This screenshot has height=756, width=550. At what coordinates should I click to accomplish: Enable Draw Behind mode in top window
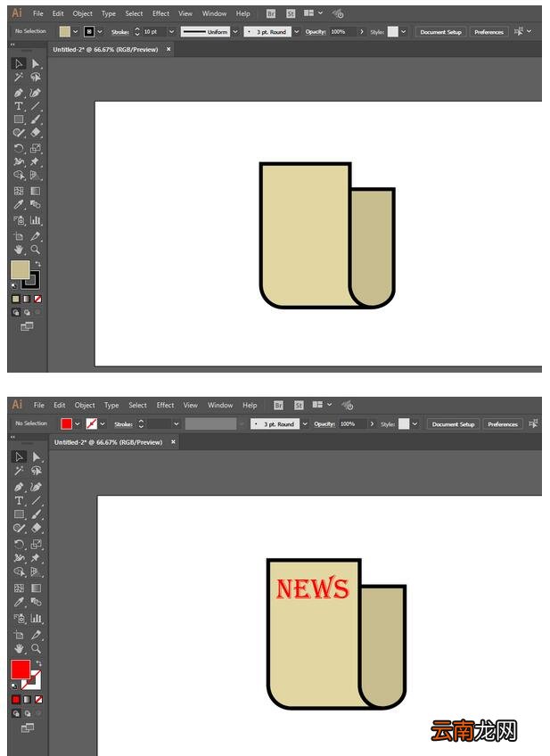click(x=27, y=312)
